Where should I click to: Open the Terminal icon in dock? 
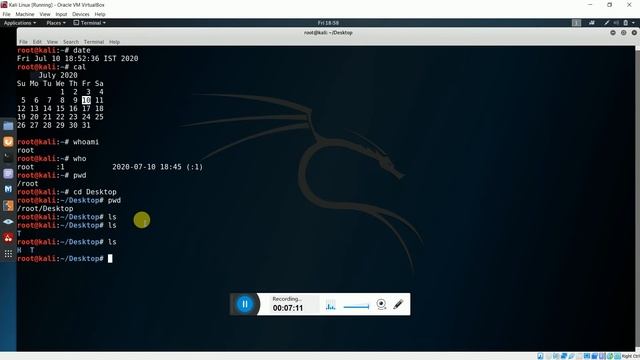8,158
